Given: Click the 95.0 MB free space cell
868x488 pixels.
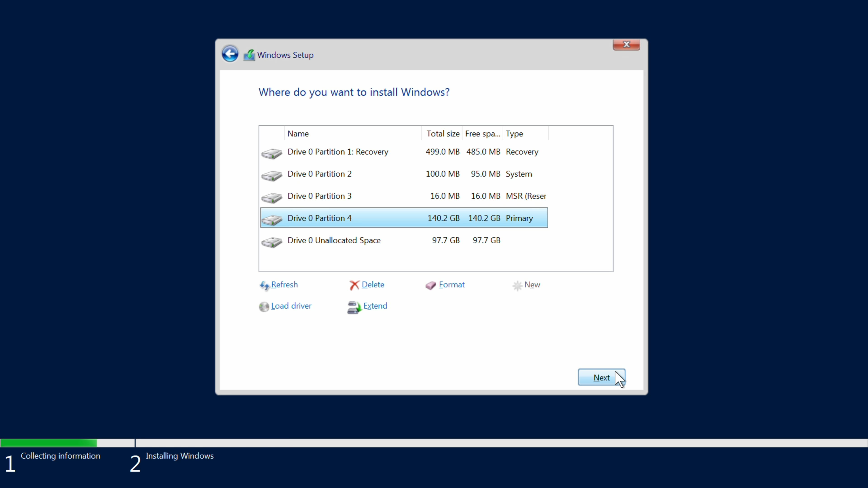Looking at the screenshot, I should [486, 174].
